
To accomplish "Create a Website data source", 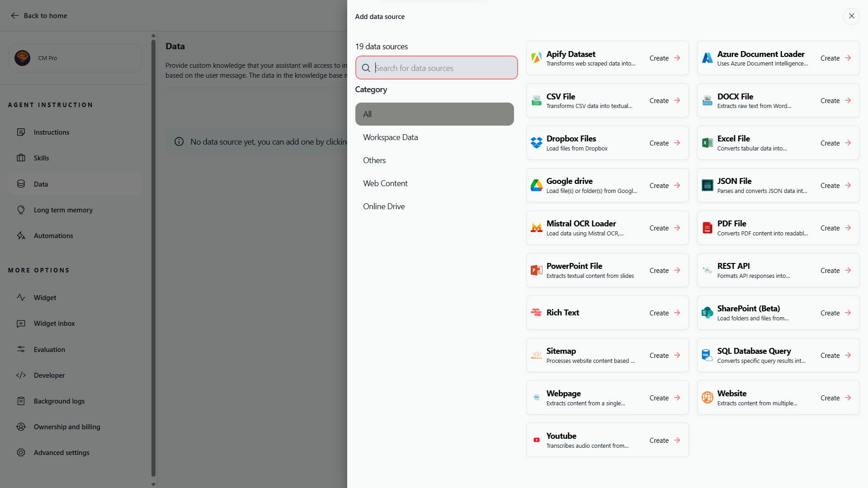I will tap(835, 398).
